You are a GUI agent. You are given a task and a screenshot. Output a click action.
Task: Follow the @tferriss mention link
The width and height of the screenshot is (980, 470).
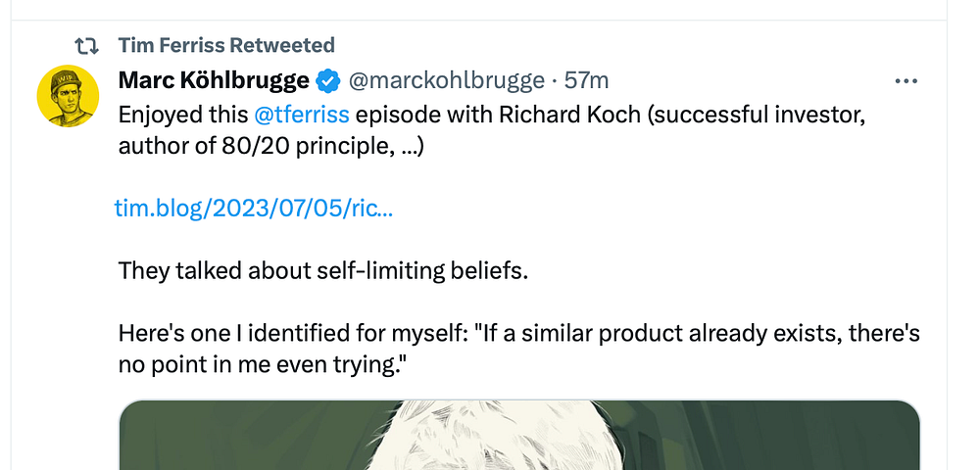pyautogui.click(x=301, y=114)
